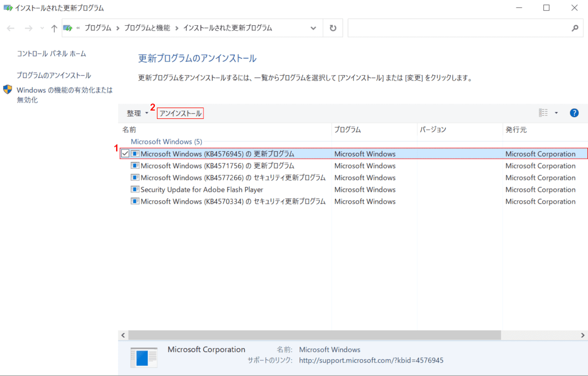Screen dimensions: 588x376
Task: Click the horizontal scrollbar left arrow
Action: 124,335
